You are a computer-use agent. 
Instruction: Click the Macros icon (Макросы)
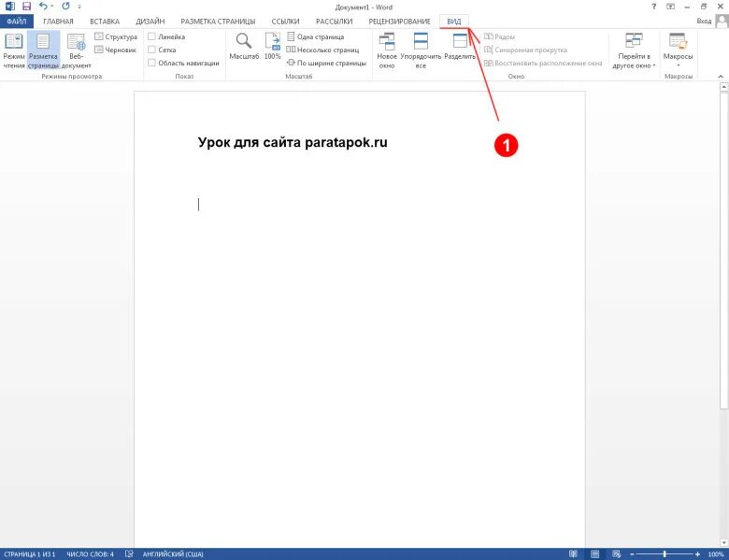678,40
